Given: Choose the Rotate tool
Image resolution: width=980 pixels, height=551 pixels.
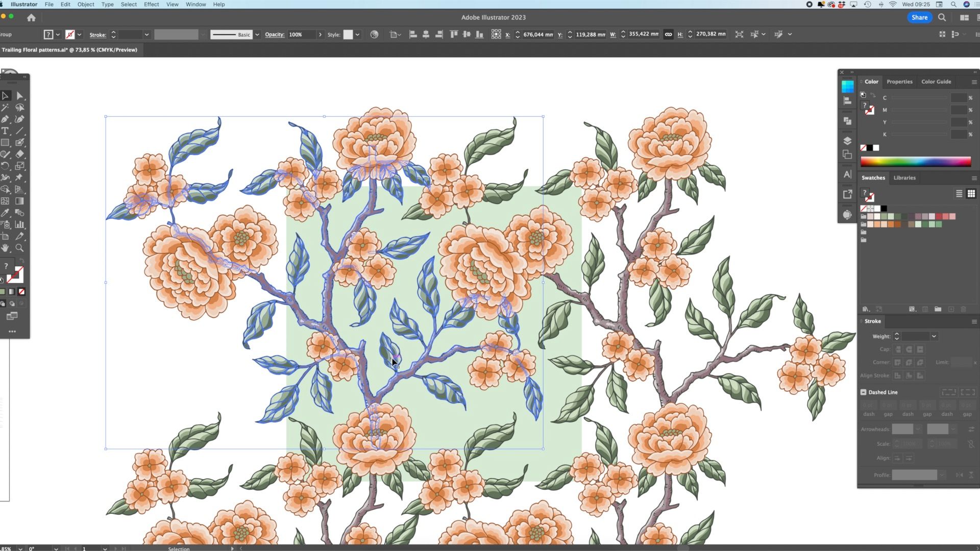Looking at the screenshot, I should 5,166.
